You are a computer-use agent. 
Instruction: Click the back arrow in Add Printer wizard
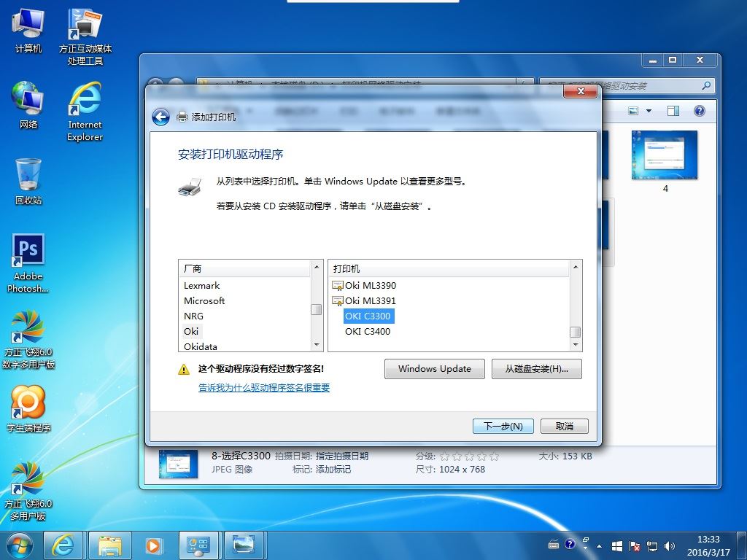tap(161, 117)
